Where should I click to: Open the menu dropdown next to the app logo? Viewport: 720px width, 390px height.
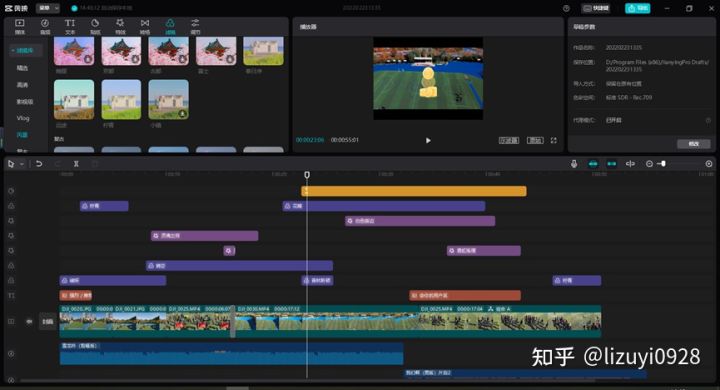click(48, 8)
